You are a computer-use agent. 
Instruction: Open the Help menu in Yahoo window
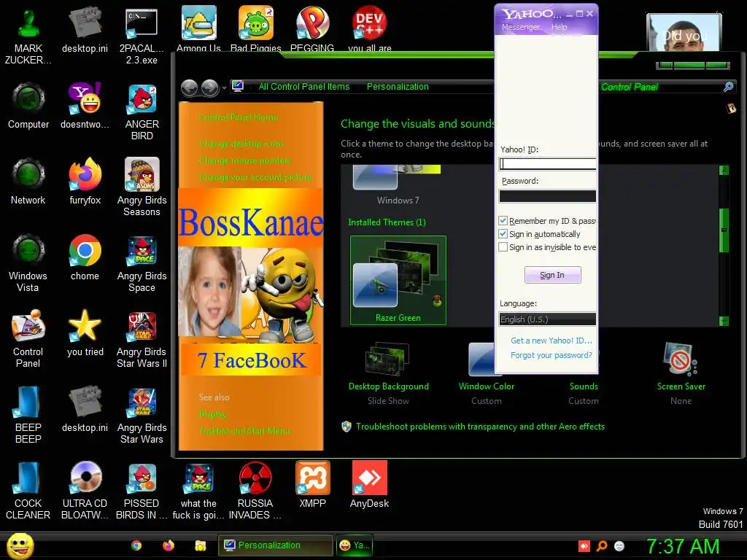point(560,27)
